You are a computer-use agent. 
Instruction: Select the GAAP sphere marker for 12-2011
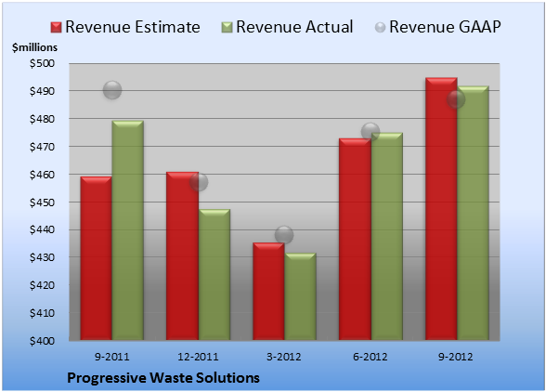coord(199,182)
